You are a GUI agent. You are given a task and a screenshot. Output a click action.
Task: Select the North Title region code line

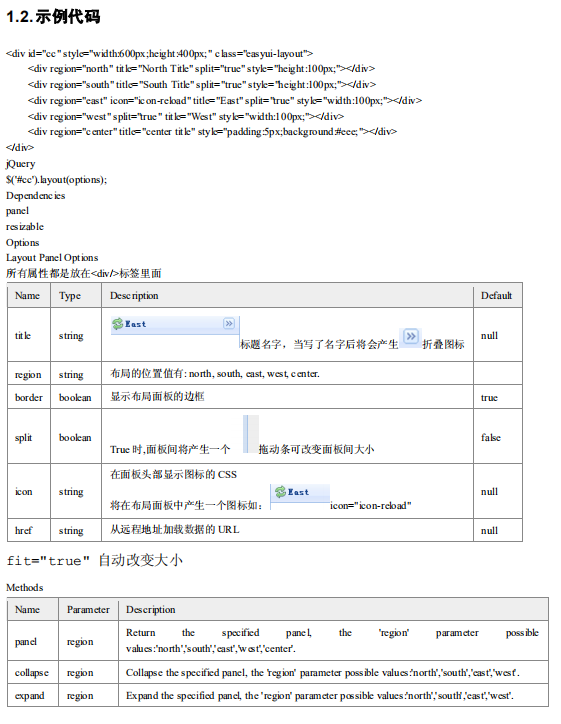(201, 69)
